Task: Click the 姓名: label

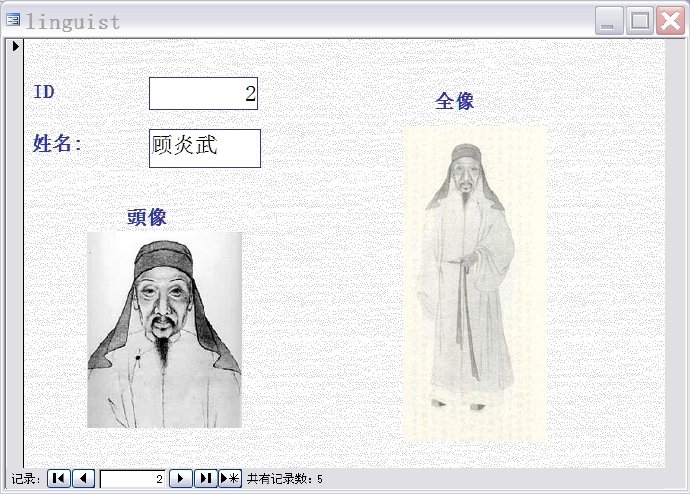Action: click(x=57, y=143)
